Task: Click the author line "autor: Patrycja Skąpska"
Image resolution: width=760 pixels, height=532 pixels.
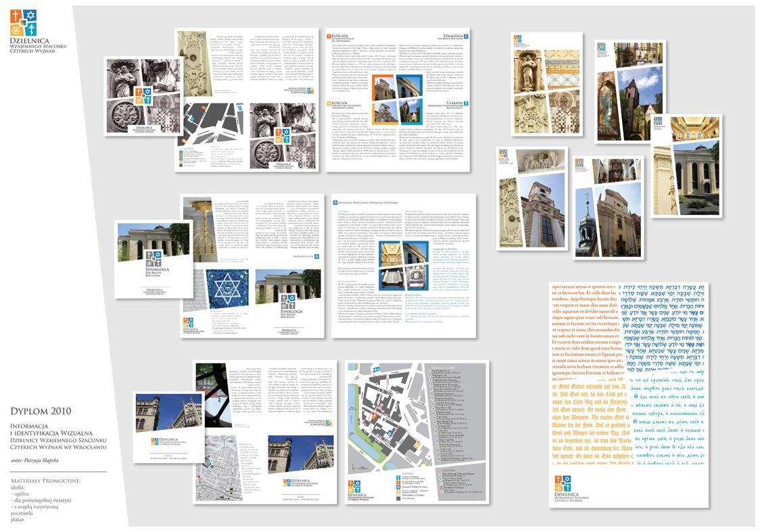Action: pos(34,460)
